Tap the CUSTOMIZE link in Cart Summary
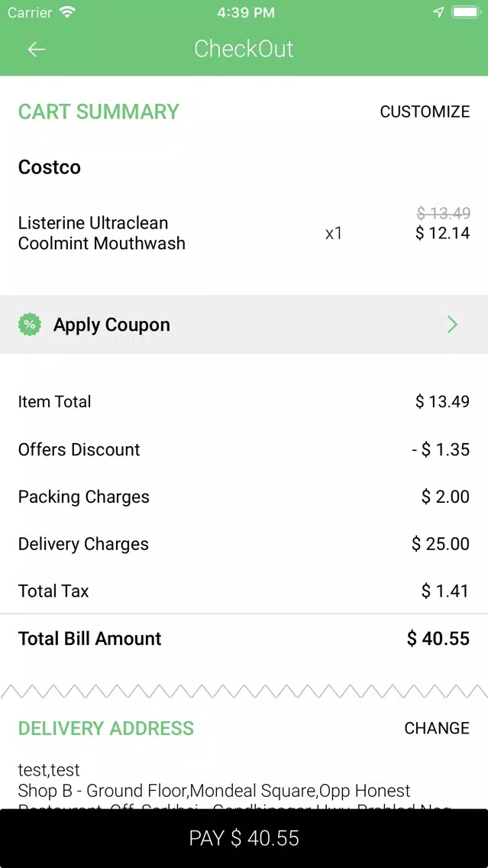This screenshot has height=868, width=488. click(425, 112)
